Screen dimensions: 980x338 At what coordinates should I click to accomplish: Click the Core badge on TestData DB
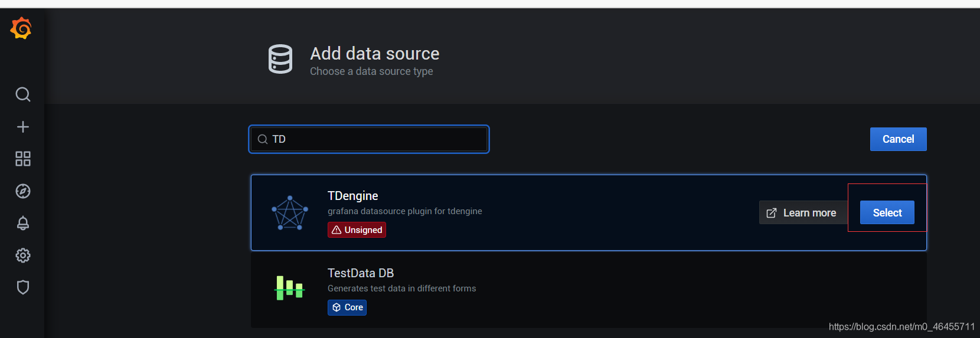click(x=347, y=307)
